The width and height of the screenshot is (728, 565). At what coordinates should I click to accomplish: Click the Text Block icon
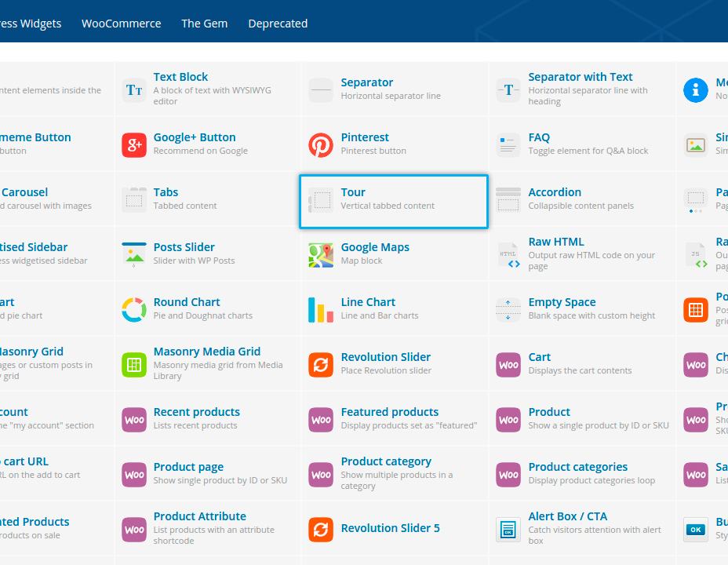[134, 90]
